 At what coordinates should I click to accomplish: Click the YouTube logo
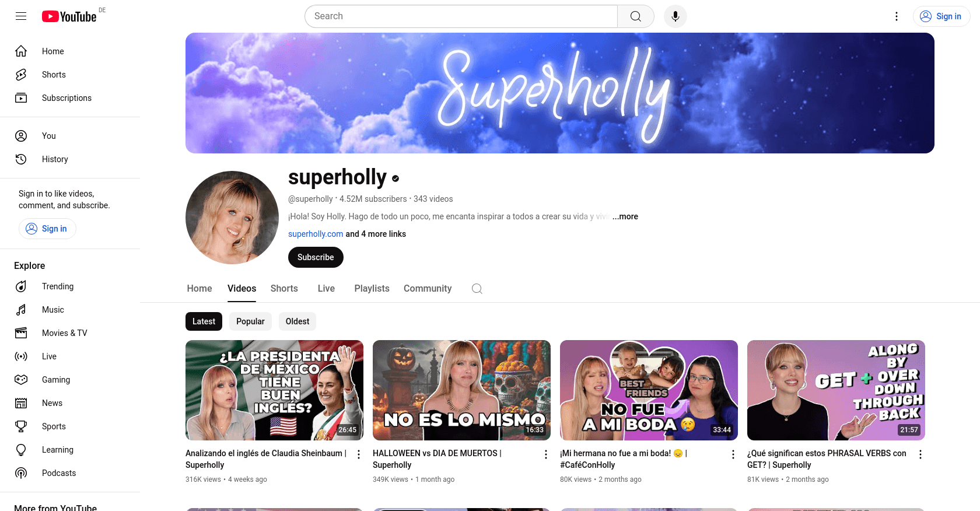pyautogui.click(x=69, y=16)
